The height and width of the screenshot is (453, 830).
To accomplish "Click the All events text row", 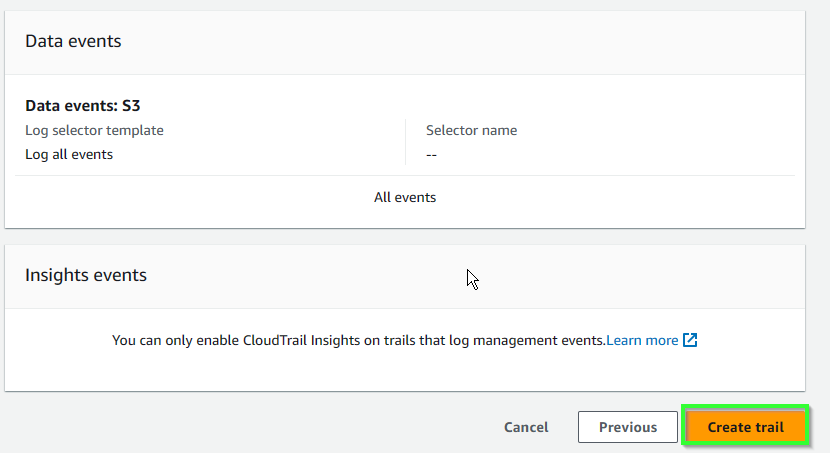I will (x=405, y=197).
